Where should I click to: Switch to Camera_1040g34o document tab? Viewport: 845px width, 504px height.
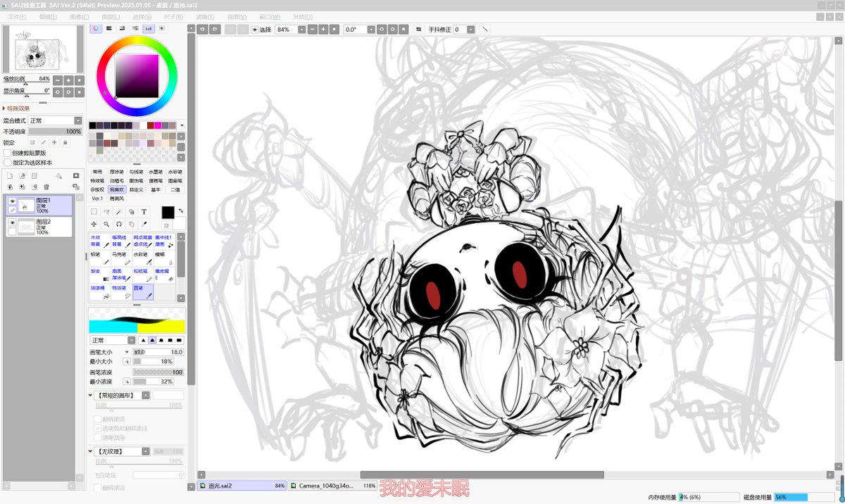point(332,486)
